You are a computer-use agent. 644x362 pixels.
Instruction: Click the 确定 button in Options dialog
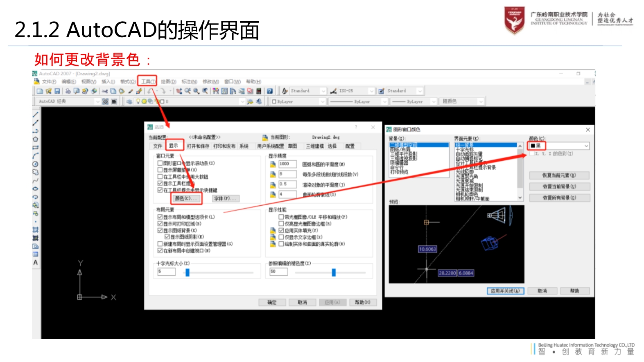(x=272, y=303)
